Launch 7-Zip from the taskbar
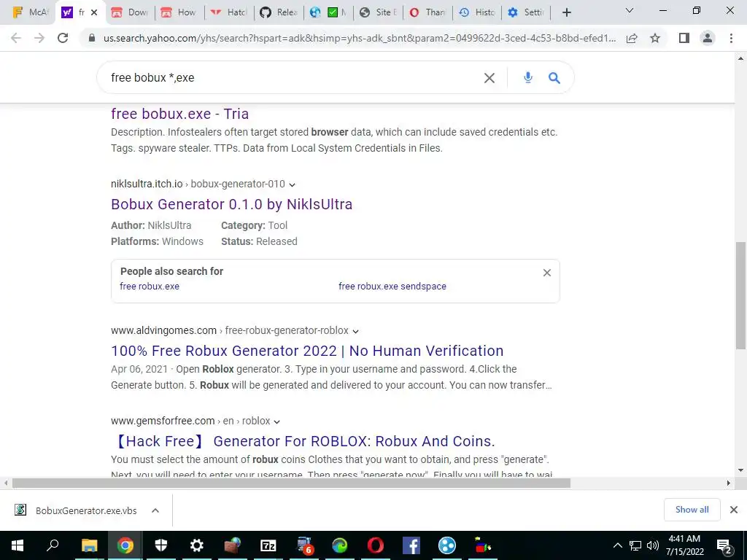Screen dimensions: 747x560 coord(268,545)
